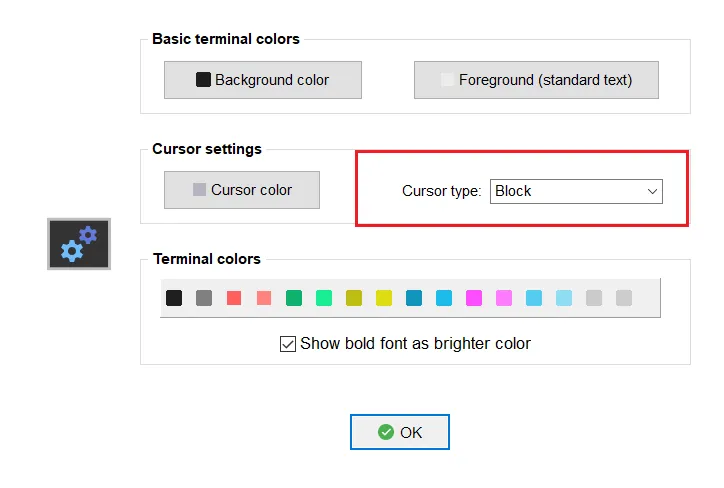Open the Background color picker
This screenshot has height=488, width=724.
262,80
